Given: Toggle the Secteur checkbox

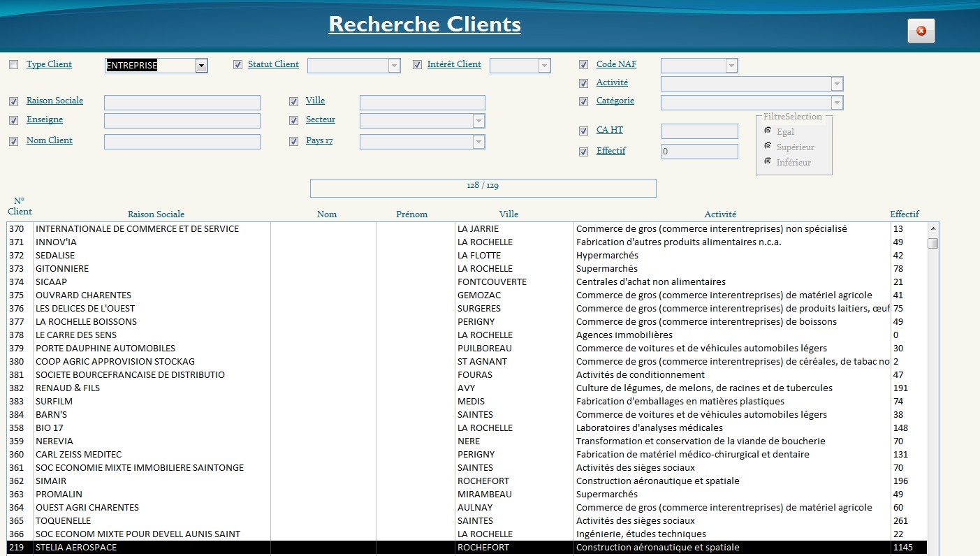Looking at the screenshot, I should pyautogui.click(x=293, y=121).
